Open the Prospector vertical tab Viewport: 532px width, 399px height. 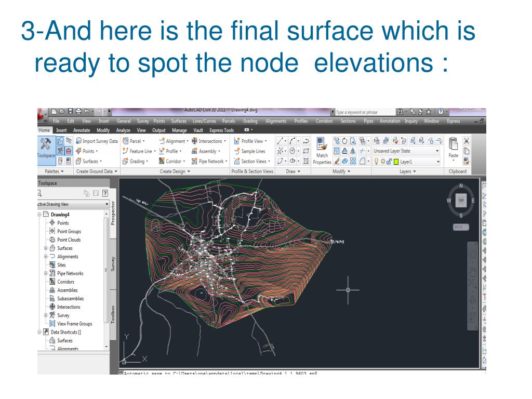click(x=113, y=213)
